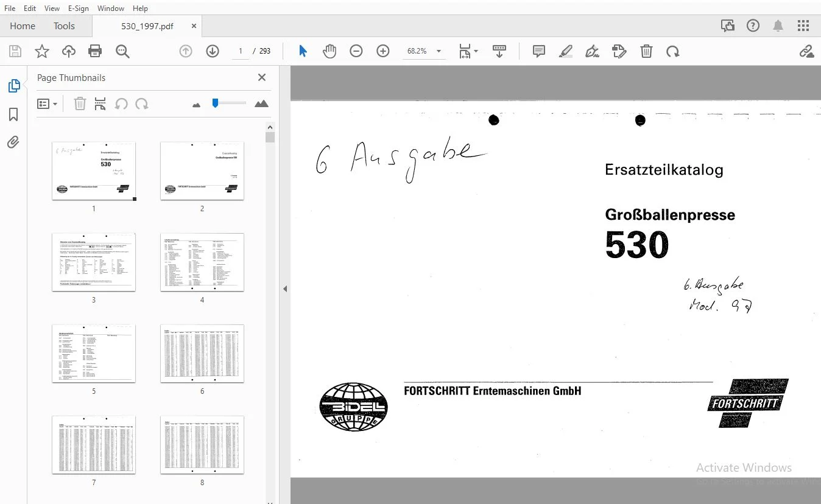The height and width of the screenshot is (504, 821).
Task: Open the Help menu
Action: pos(140,9)
